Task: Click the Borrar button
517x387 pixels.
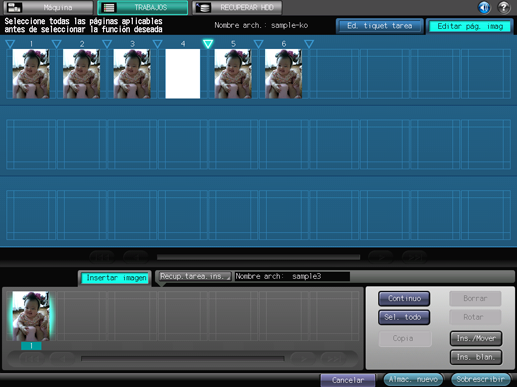Action: pos(475,298)
